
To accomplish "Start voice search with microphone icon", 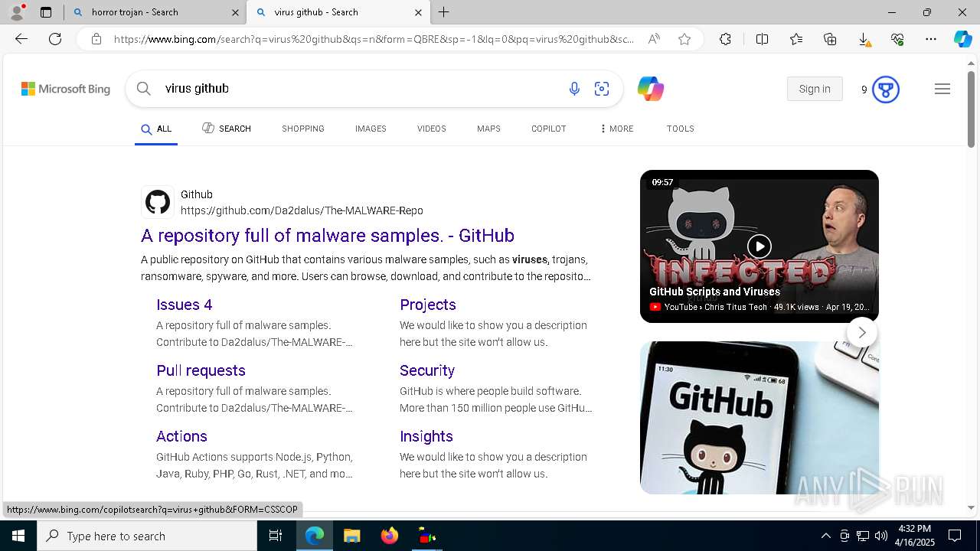I will click(574, 89).
